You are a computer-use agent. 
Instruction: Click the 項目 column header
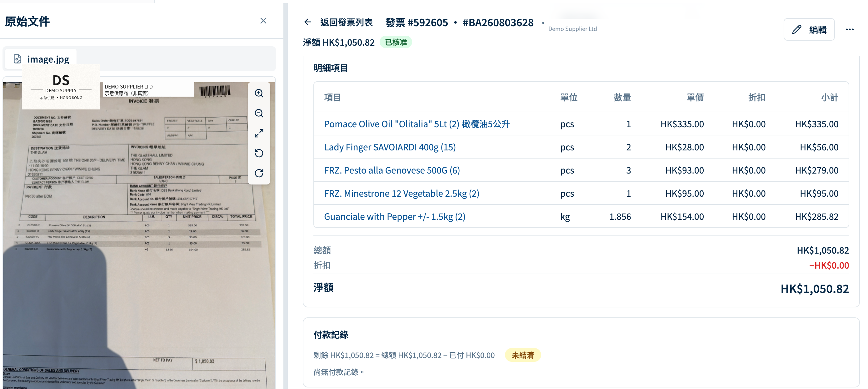pyautogui.click(x=332, y=98)
